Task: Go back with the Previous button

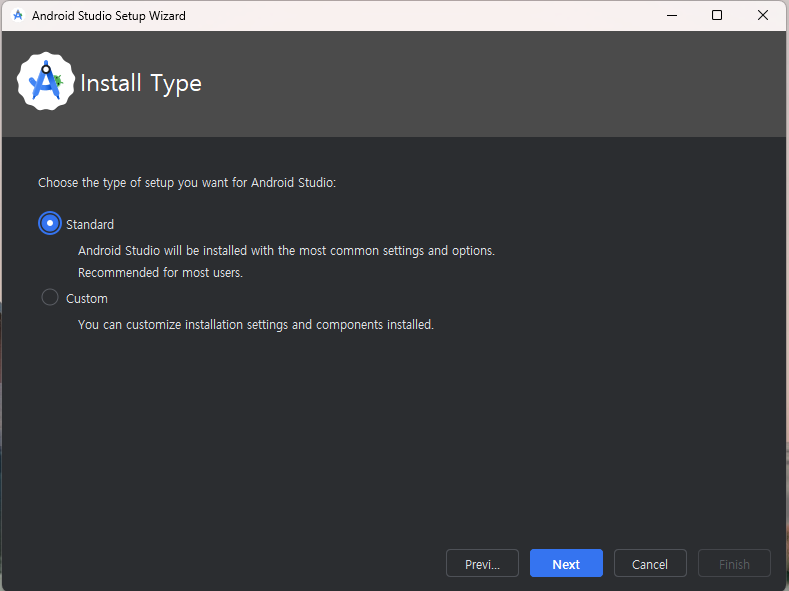Action: click(x=482, y=563)
